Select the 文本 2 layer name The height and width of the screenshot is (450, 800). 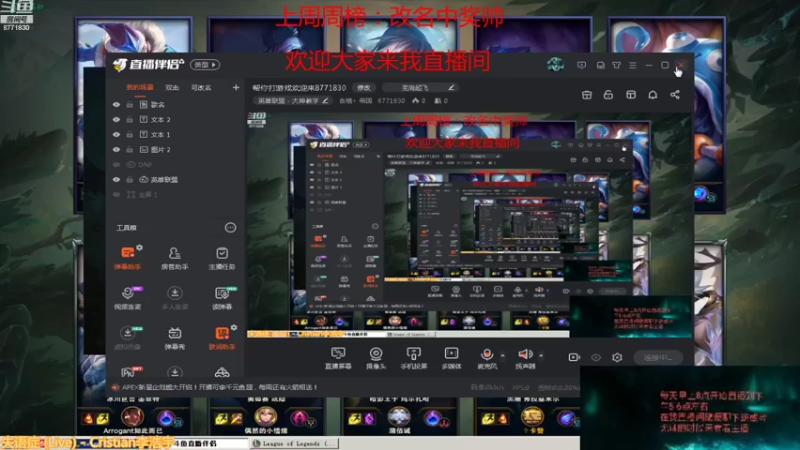coord(160,119)
